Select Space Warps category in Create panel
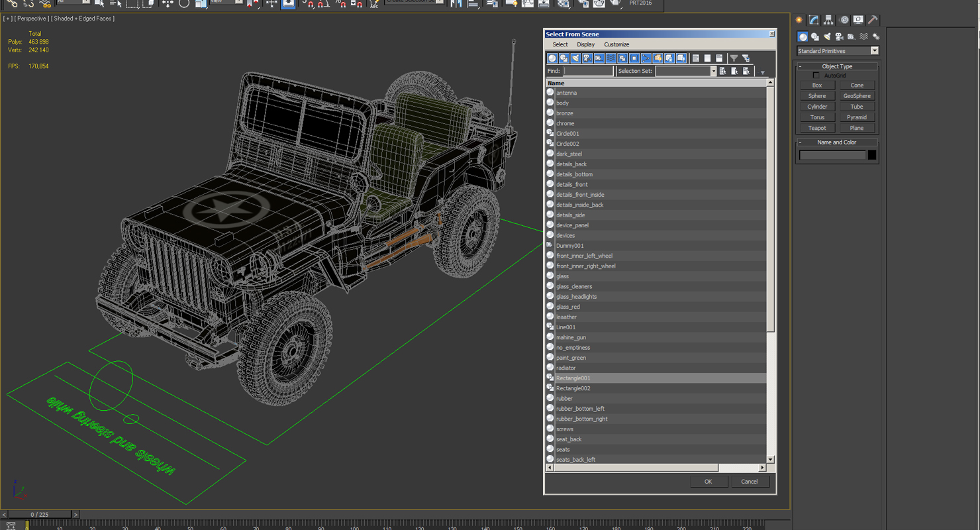 [863, 37]
